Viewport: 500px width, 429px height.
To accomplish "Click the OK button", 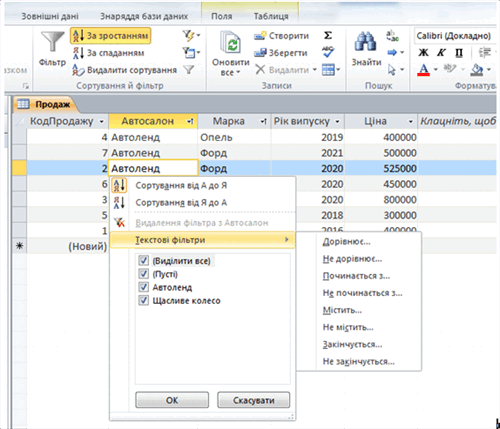I will point(172,400).
